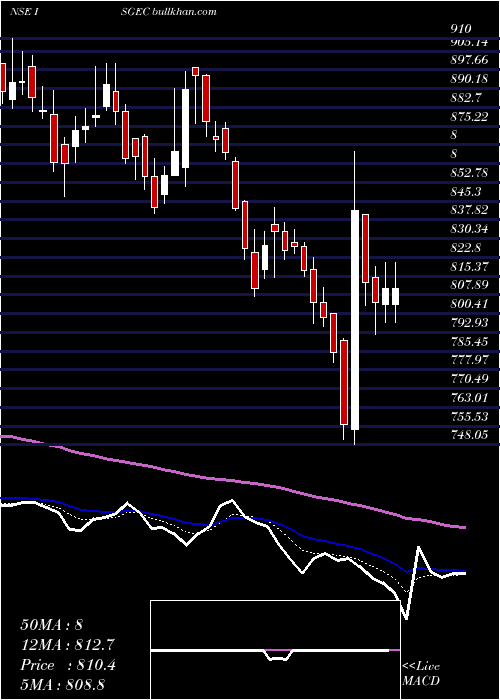This screenshot has width=500, height=700.
Task: Click the 12MA : 812.7 readout
Action: (x=68, y=645)
